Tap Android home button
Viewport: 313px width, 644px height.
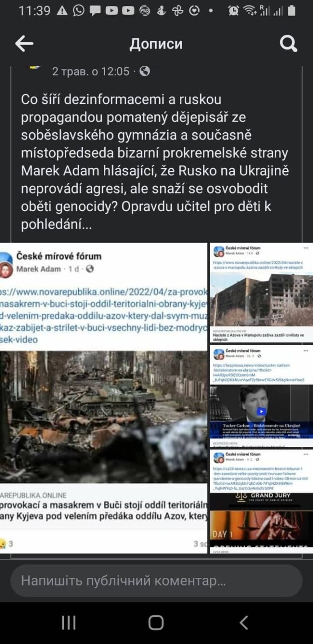click(156, 623)
